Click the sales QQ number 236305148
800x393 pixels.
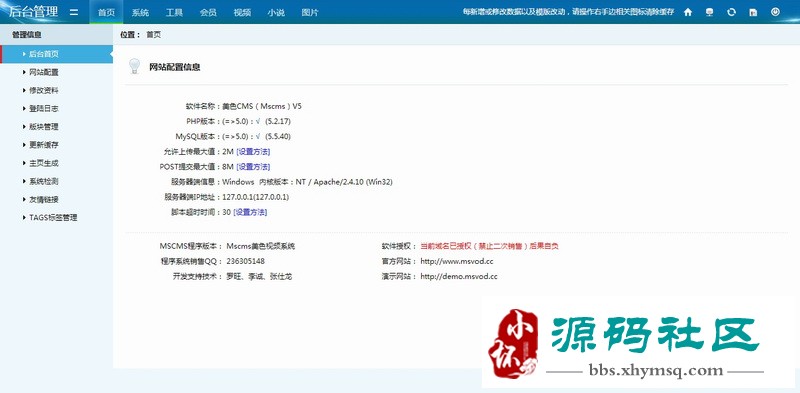(245, 261)
